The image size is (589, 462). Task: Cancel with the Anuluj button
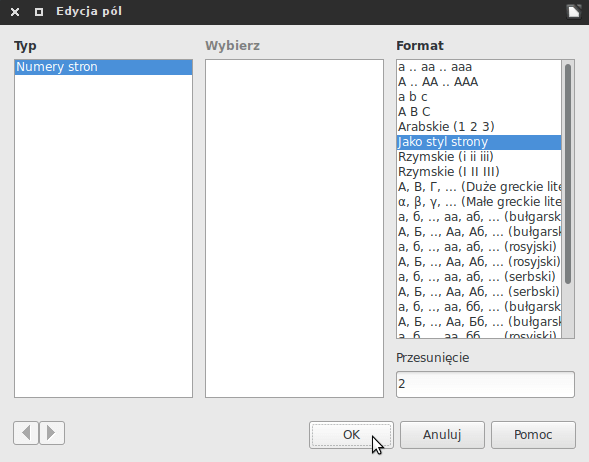click(442, 435)
